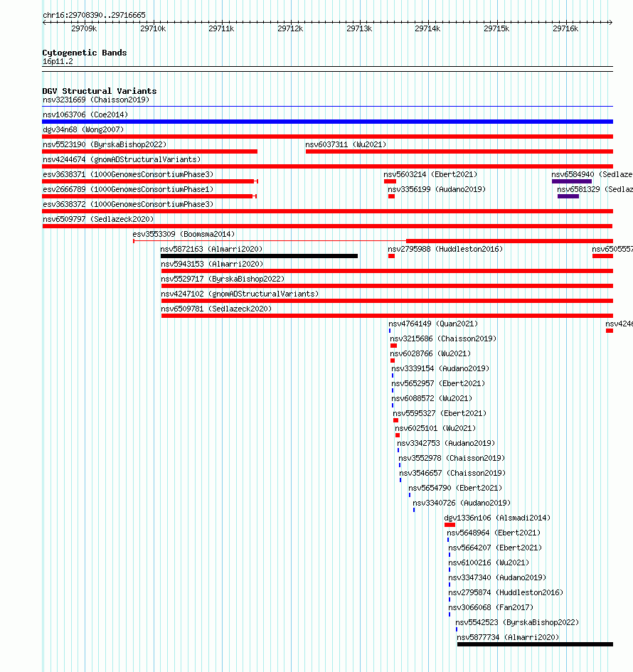Click the purple nsv6584940 variant bar
Image resolution: width=633 pixels, height=672 pixels.
572,182
